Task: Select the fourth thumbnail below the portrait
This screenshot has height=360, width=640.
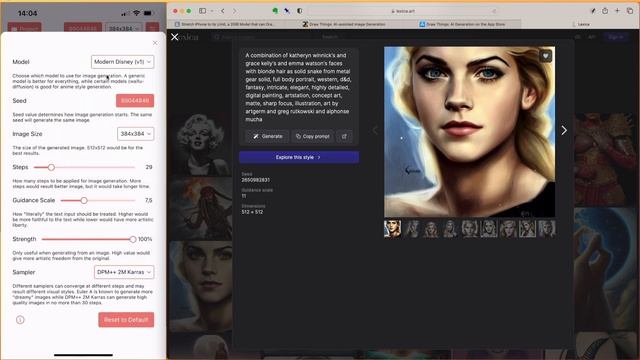Action: coord(450,229)
